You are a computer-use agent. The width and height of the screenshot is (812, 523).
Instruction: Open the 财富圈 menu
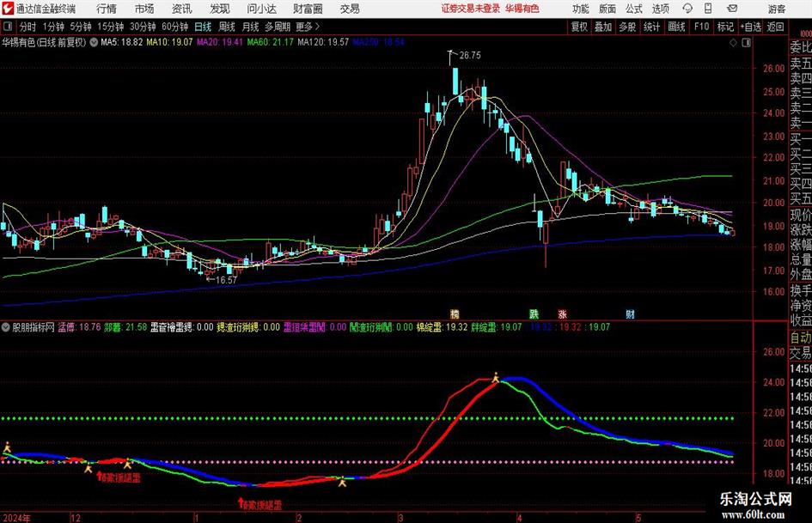(x=308, y=9)
